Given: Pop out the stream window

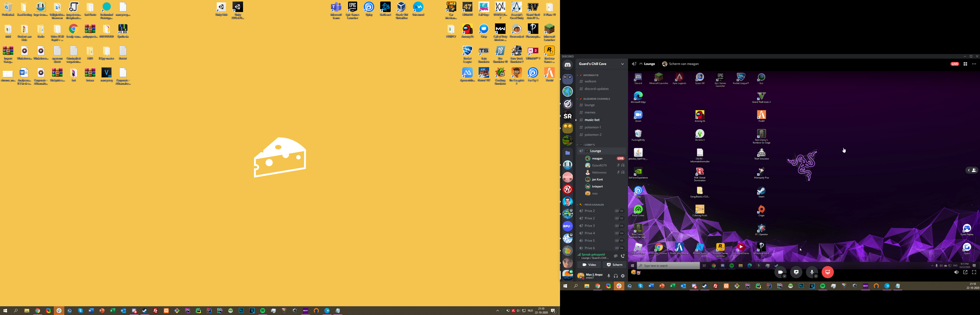Looking at the screenshot, I should [965, 272].
